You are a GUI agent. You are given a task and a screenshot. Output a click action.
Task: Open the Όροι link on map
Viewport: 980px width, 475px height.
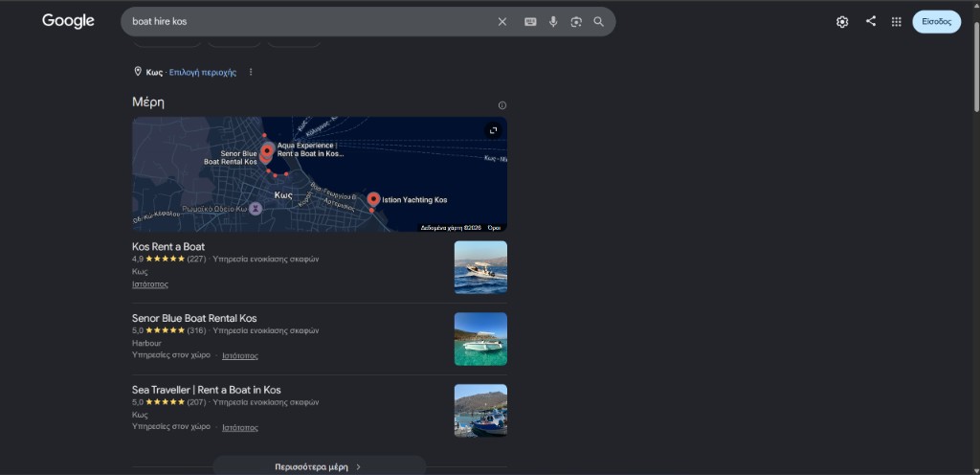coord(494,228)
